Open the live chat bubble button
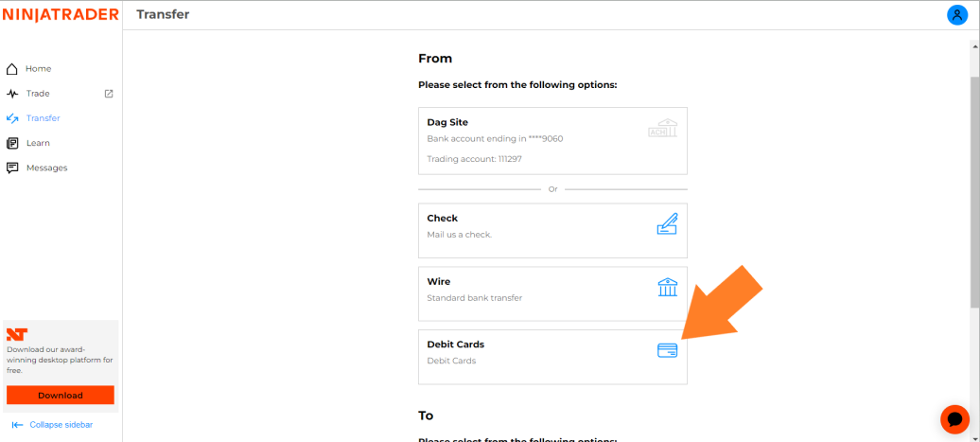The image size is (980, 442). (954, 418)
